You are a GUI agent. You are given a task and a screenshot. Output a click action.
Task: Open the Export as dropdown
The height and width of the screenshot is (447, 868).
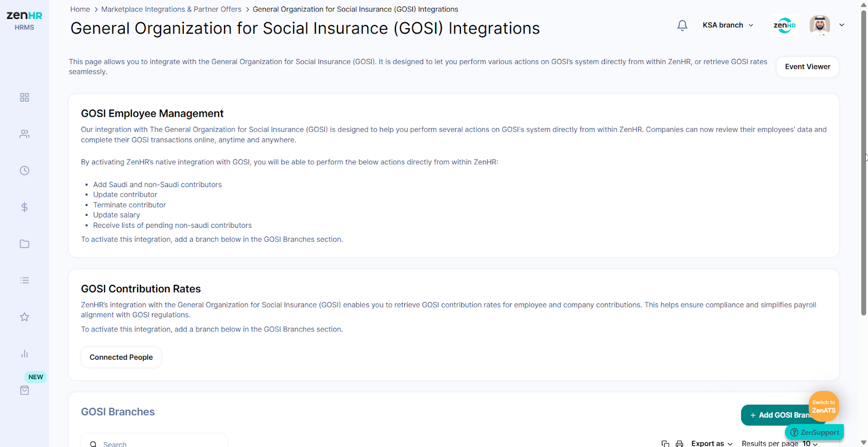click(x=712, y=444)
